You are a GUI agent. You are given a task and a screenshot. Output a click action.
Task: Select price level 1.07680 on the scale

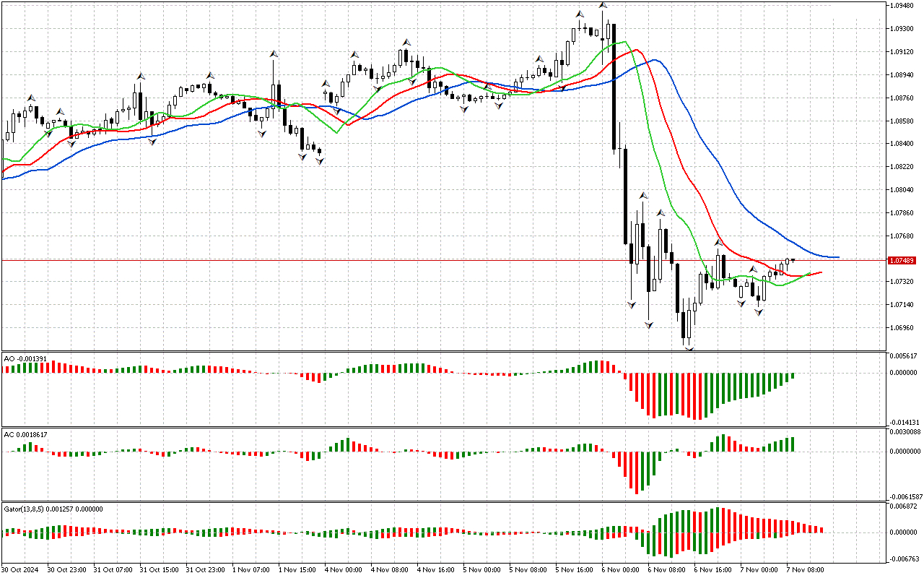[903, 236]
